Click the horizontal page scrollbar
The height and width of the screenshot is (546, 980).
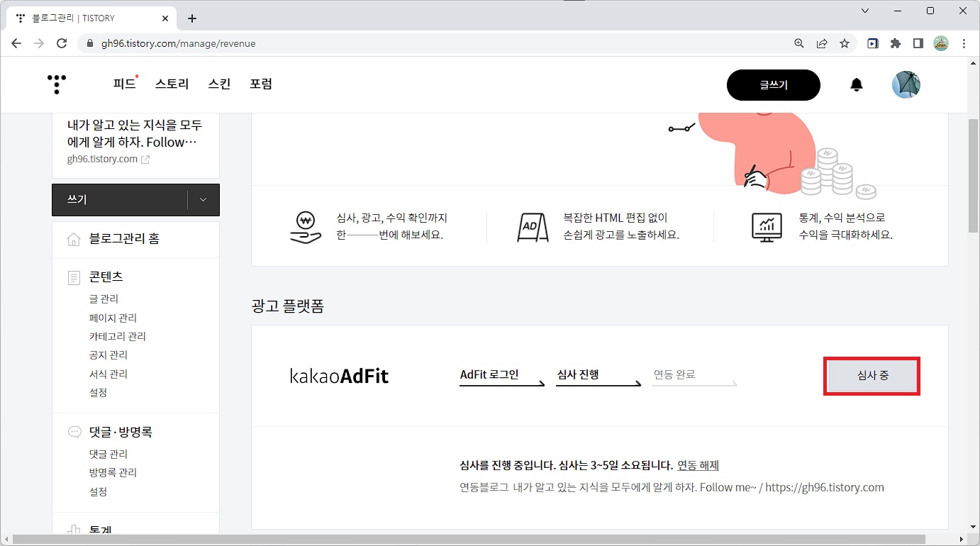(468, 540)
